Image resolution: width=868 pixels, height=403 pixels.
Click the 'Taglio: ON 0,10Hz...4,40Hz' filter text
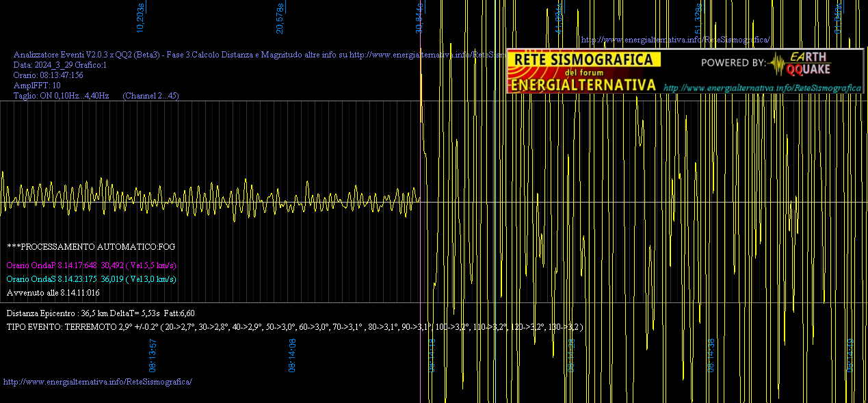click(61, 96)
